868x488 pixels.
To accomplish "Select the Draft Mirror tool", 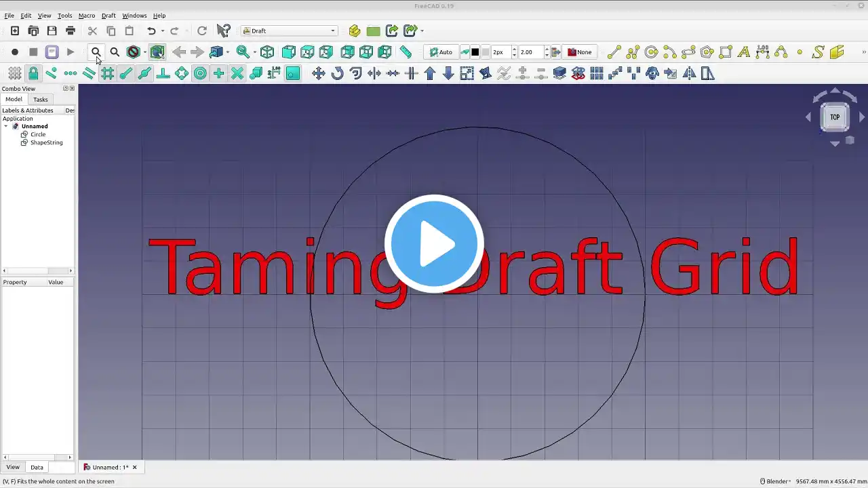I will pyautogui.click(x=689, y=73).
